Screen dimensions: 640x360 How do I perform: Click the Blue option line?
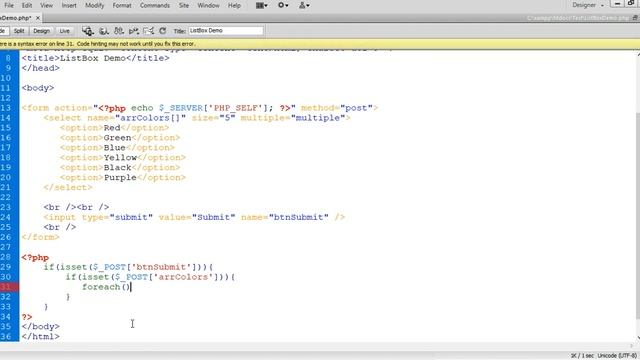pyautogui.click(x=117, y=148)
